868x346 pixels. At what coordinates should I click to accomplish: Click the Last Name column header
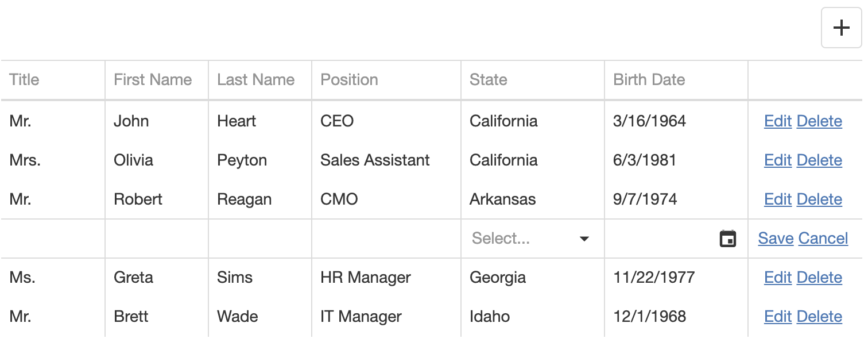pyautogui.click(x=256, y=80)
